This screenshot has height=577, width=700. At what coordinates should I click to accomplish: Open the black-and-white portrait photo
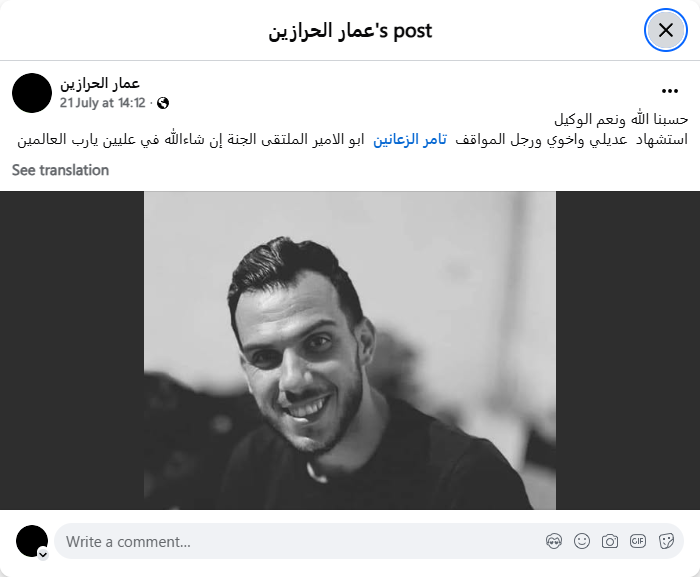point(350,351)
